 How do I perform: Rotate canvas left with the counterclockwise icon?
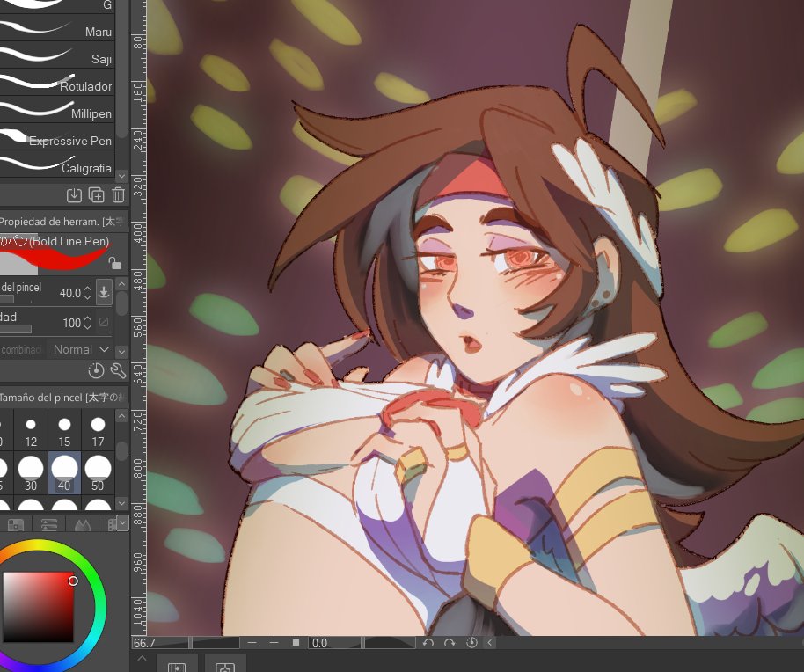(428, 643)
